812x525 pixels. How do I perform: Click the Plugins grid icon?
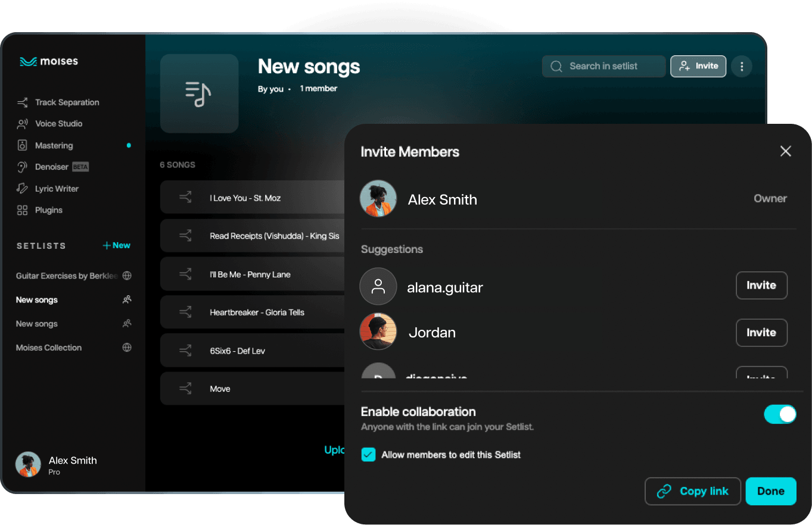pyautogui.click(x=23, y=210)
